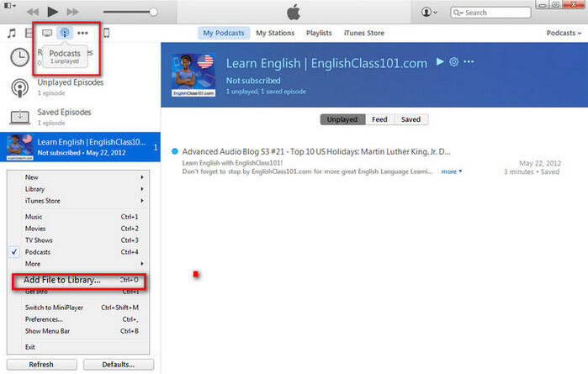
Task: Switch to the Unplayed segment filter
Action: [x=342, y=119]
